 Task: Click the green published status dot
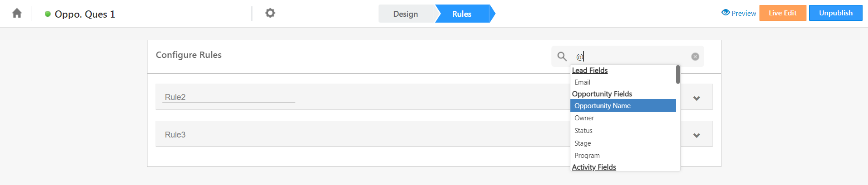(47, 14)
